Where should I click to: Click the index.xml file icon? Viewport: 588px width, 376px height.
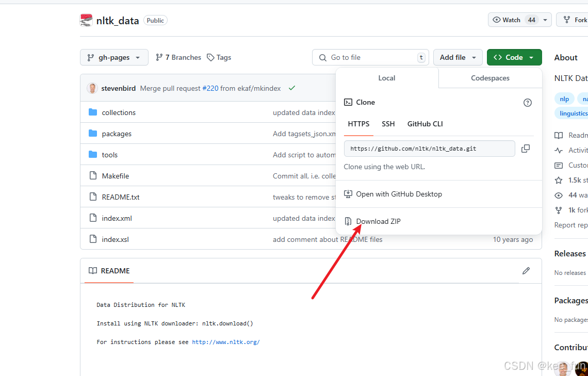[93, 218]
